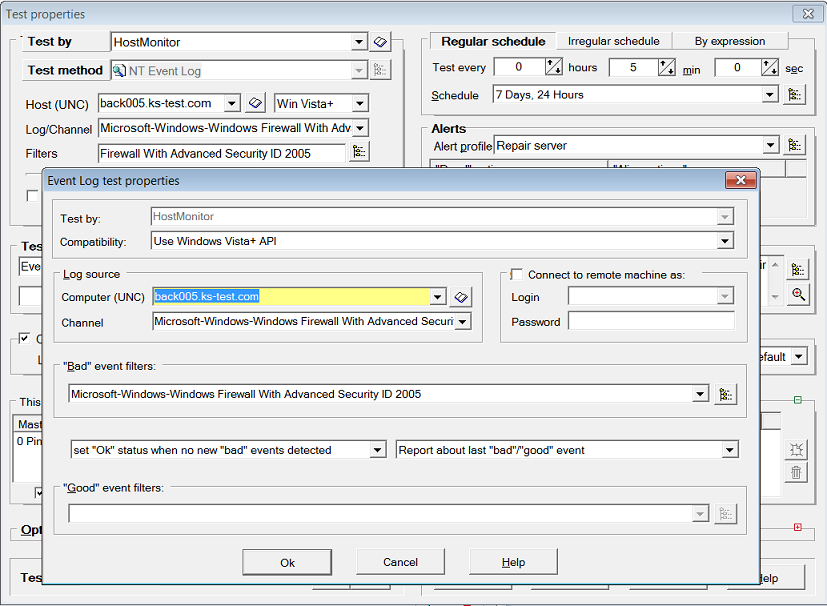Viewport: 827px width, 606px height.
Task: Open the set "Ok" status when no new dropdown
Action: (x=377, y=450)
